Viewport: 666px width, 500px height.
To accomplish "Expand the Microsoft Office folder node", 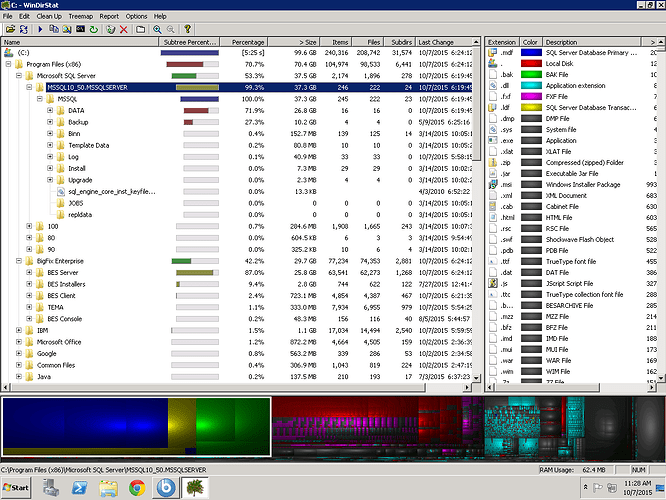I will (x=19, y=342).
